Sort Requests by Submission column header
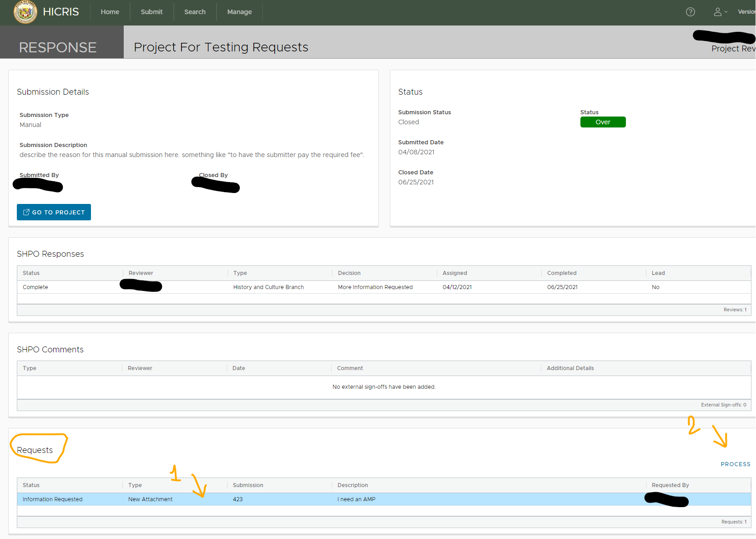This screenshot has height=539, width=756. pos(248,485)
